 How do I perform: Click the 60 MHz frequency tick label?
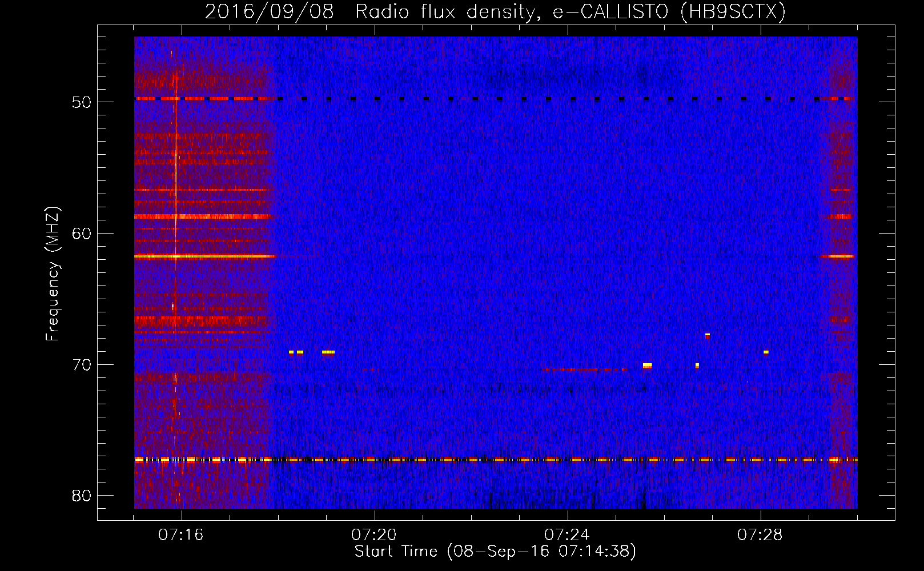82,234
